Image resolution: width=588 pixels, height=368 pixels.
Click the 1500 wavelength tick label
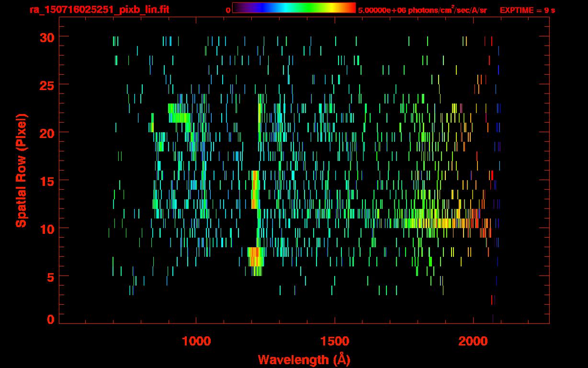tap(335, 341)
